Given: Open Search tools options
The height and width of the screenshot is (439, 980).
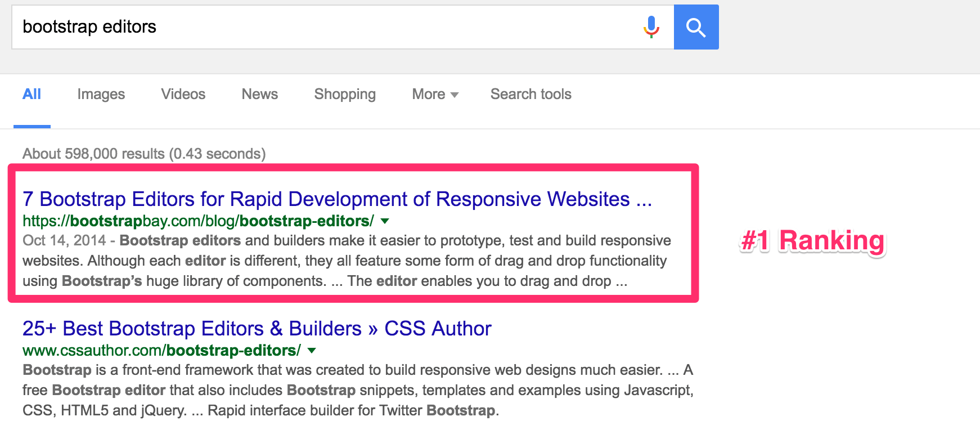Looking at the screenshot, I should [531, 94].
